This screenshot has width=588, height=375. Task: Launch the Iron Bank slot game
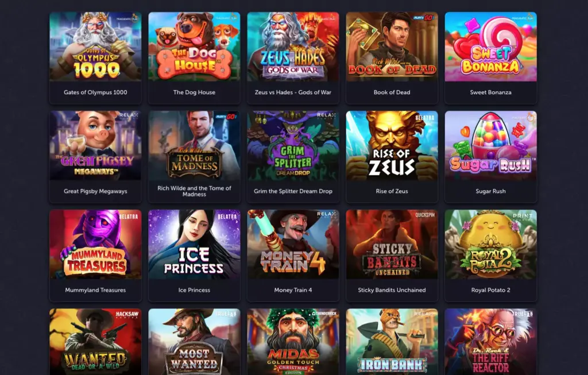(x=392, y=342)
